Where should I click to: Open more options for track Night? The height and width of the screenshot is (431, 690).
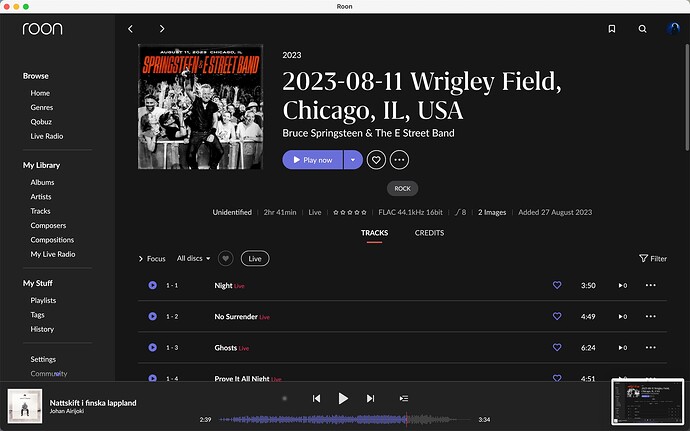pyautogui.click(x=650, y=285)
